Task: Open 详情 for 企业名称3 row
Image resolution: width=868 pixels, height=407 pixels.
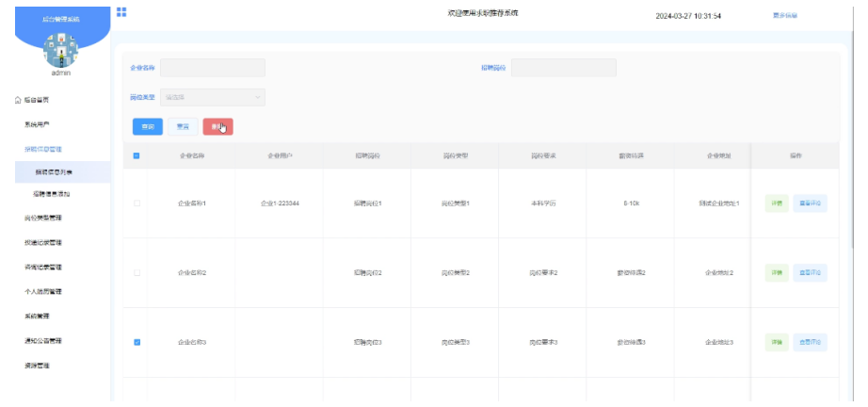Action: [777, 342]
